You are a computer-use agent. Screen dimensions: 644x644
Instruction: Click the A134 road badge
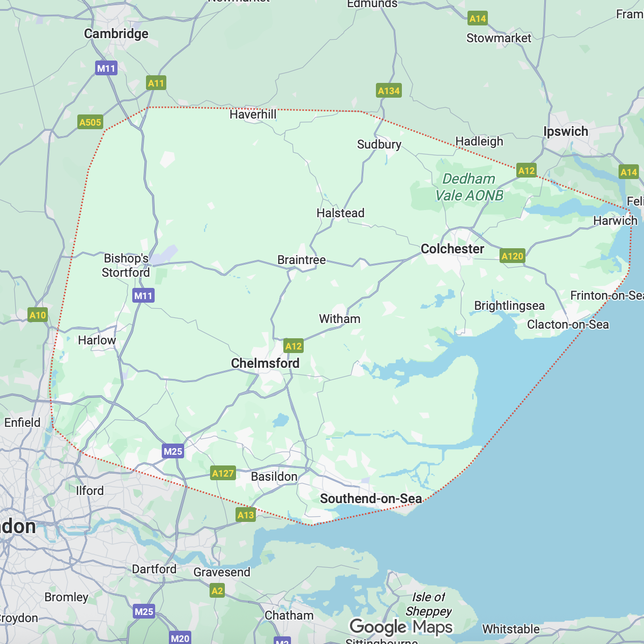pyautogui.click(x=389, y=91)
